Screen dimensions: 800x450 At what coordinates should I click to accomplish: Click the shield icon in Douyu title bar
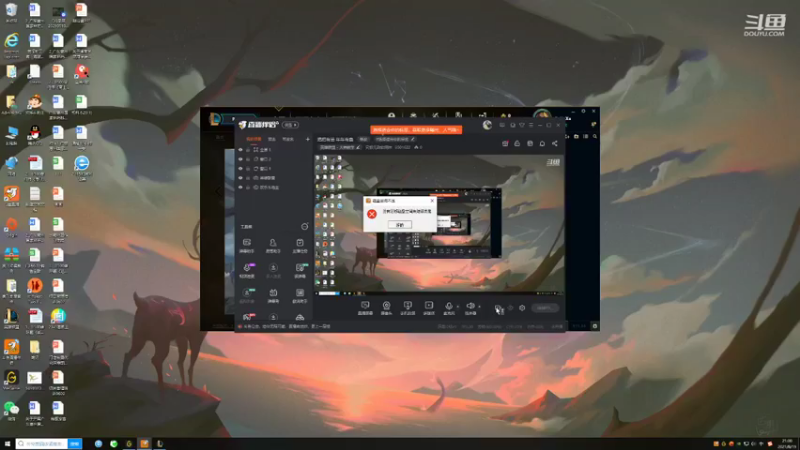(521, 125)
